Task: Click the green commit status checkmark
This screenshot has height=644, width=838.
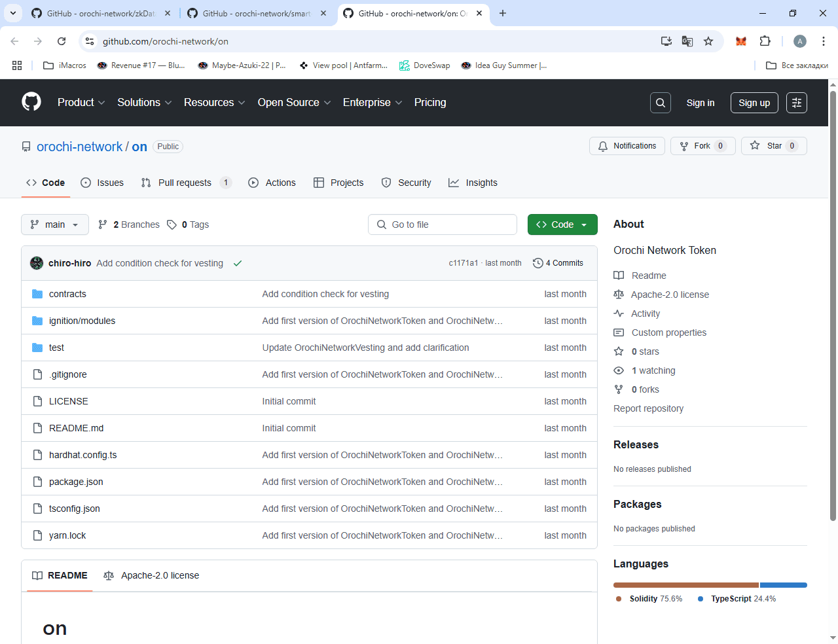Action: (x=238, y=263)
